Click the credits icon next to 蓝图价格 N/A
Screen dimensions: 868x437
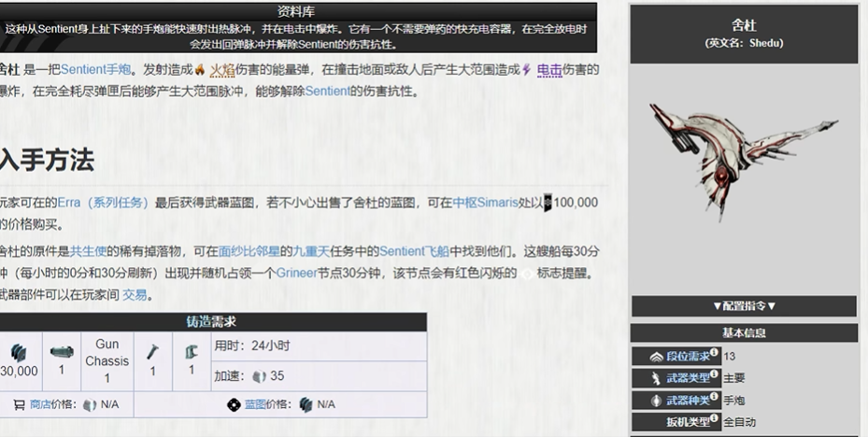coord(306,405)
